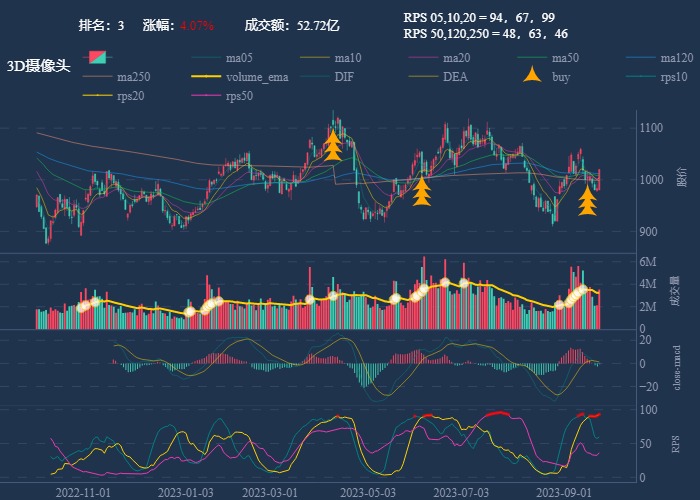
Task: Click the 2023-05-03 x-axis date label
Action: pos(366,492)
